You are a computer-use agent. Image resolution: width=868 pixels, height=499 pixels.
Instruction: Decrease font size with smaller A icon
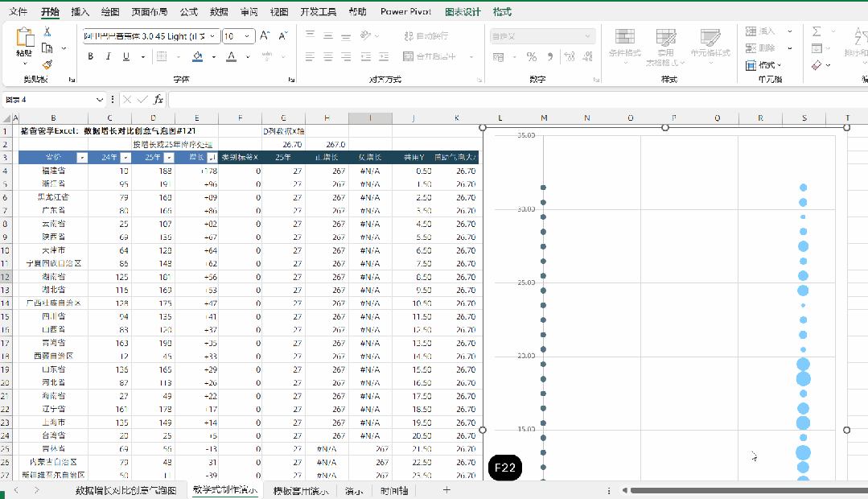pyautogui.click(x=283, y=36)
